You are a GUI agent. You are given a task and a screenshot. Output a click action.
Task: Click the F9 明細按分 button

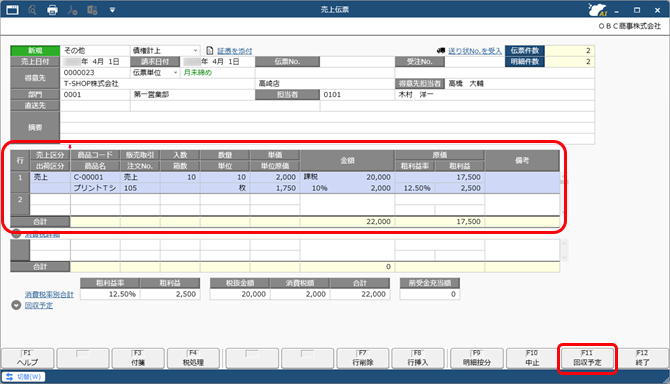pyautogui.click(x=476, y=358)
